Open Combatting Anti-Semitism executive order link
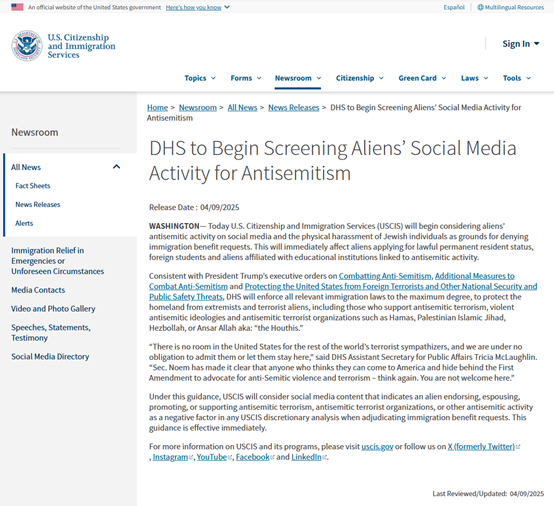The height and width of the screenshot is (506, 554). (385, 276)
